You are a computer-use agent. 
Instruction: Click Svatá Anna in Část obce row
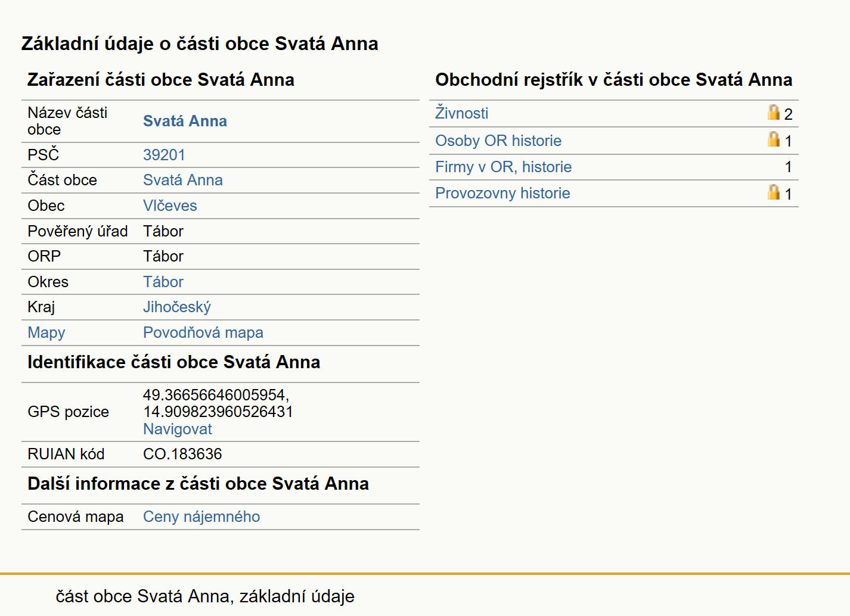(x=183, y=180)
